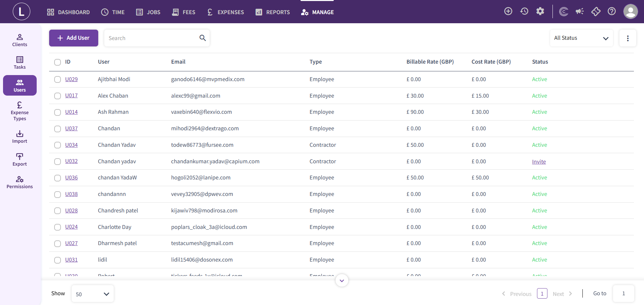The height and width of the screenshot is (305, 644).
Task: Click email alexc99@gmail.com
Action: click(195, 96)
